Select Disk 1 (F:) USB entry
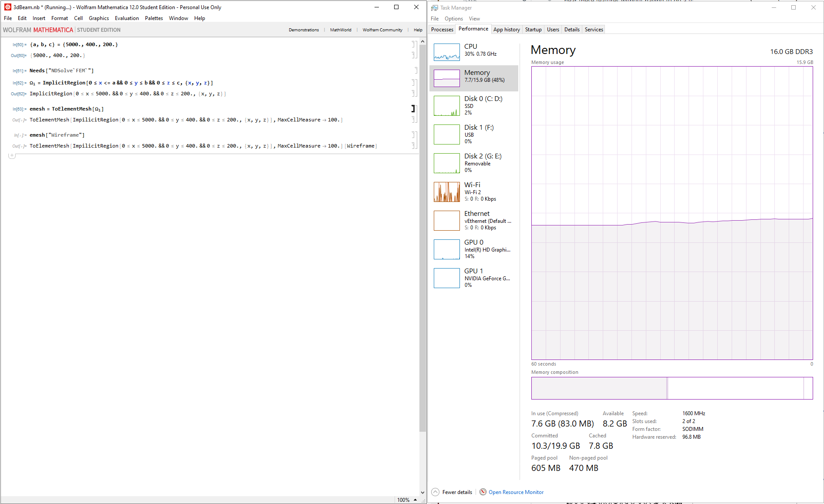 (x=474, y=134)
